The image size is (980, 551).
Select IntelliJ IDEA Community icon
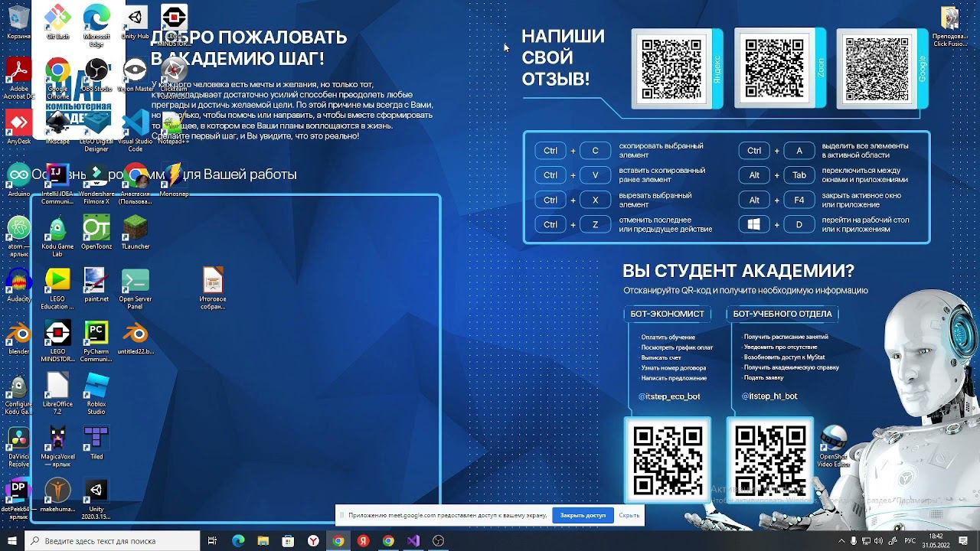click(57, 184)
